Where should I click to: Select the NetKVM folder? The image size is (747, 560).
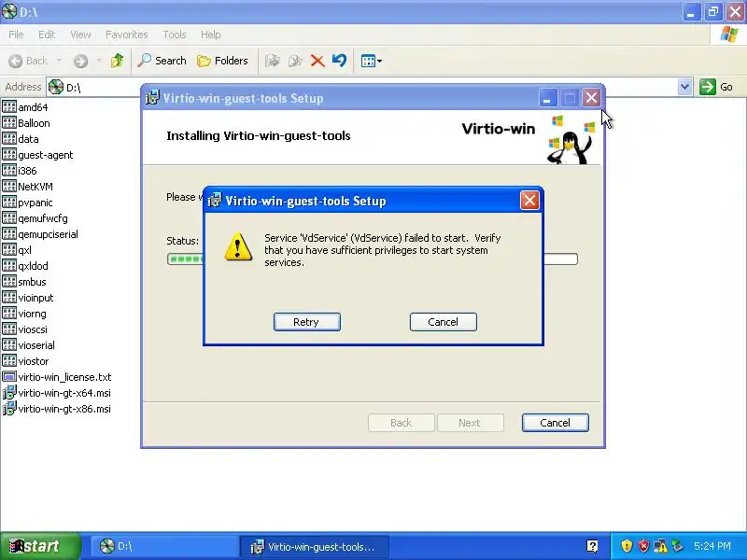pyautogui.click(x=28, y=187)
